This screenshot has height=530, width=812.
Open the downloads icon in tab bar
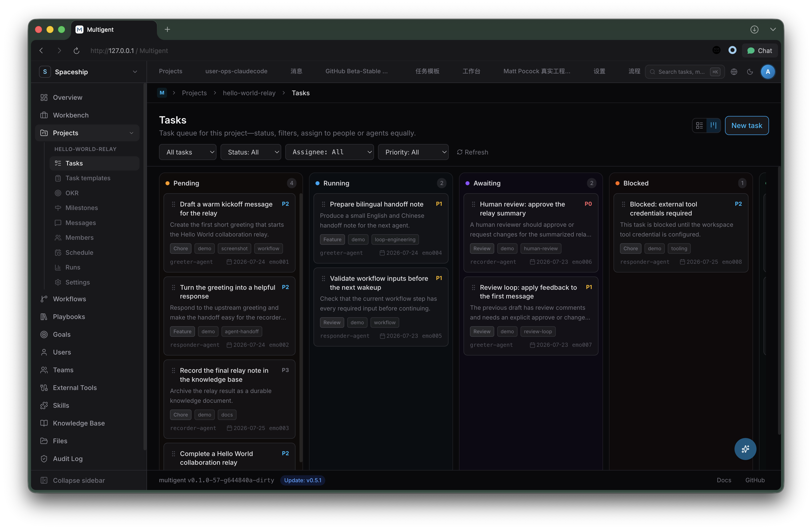754,30
